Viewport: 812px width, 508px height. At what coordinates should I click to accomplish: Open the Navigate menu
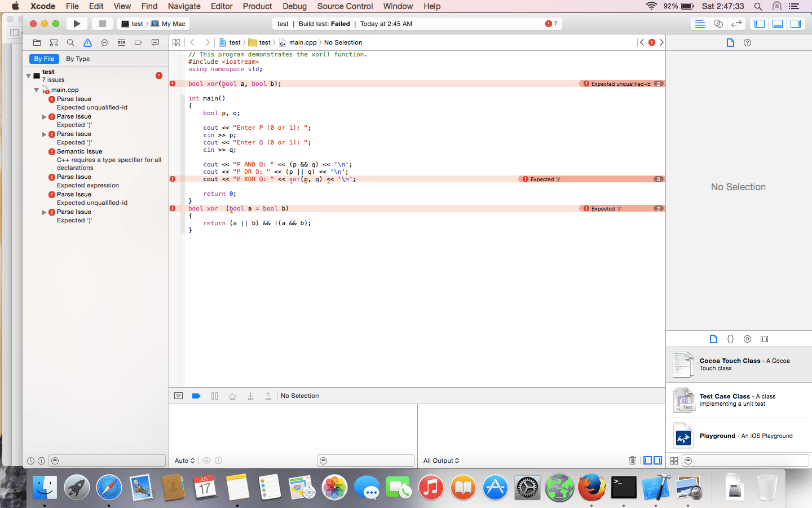(184, 6)
